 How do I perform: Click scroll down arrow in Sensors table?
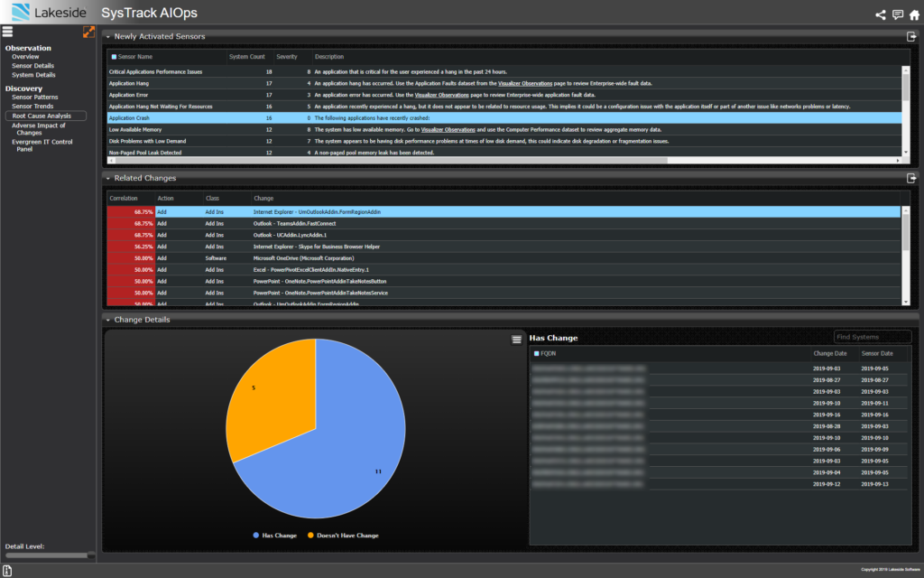tap(906, 153)
